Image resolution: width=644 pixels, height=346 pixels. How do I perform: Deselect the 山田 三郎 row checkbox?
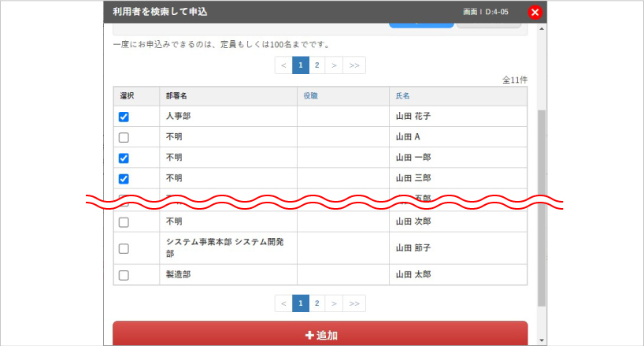click(124, 178)
